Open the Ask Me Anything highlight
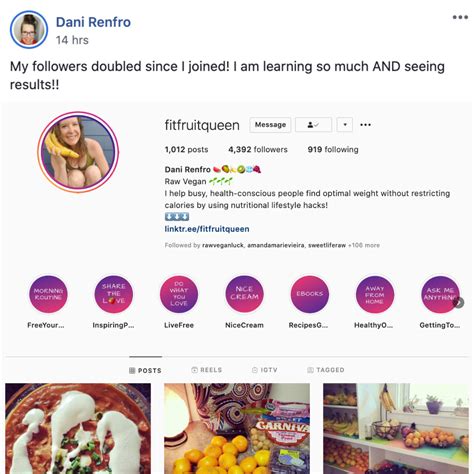 pyautogui.click(x=440, y=294)
